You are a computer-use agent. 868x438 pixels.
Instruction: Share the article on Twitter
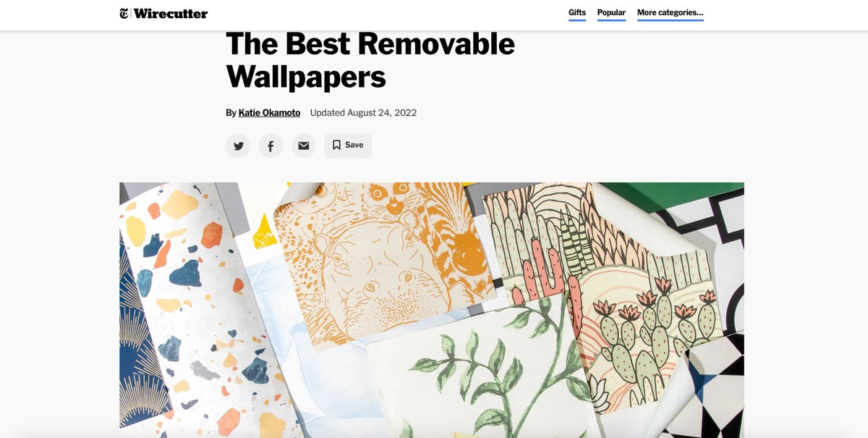point(238,146)
